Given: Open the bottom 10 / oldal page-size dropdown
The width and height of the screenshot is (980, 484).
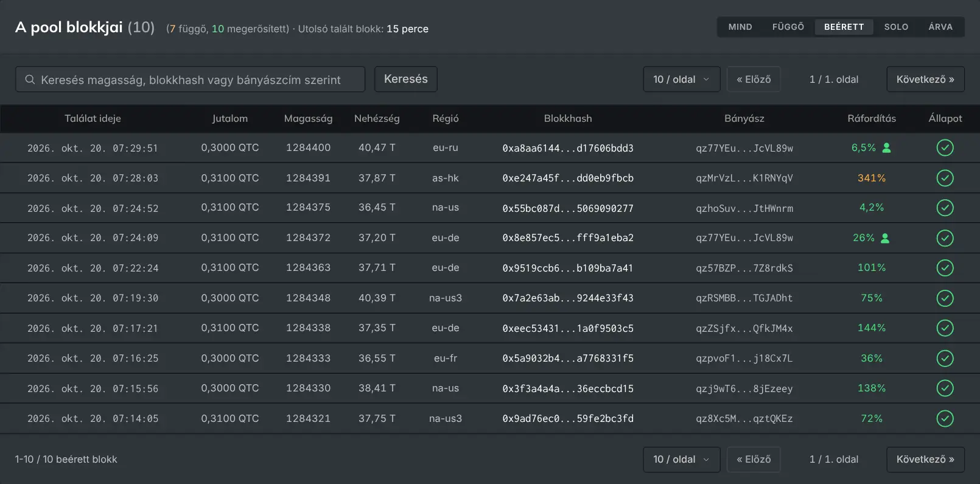Looking at the screenshot, I should tap(682, 460).
